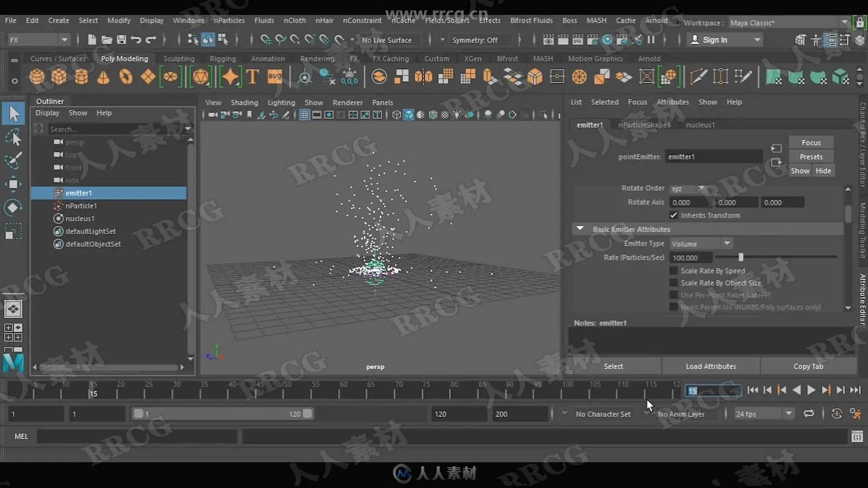Enable Scale Rate By Speed checkbox
Image resolution: width=868 pixels, height=488 pixels.
674,271
